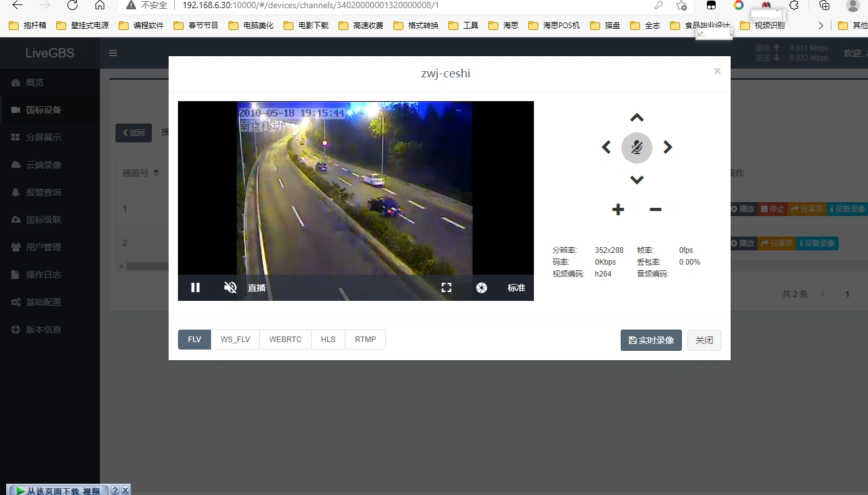Go to browser home page
Screen dimensions: 868x495
[100, 6]
